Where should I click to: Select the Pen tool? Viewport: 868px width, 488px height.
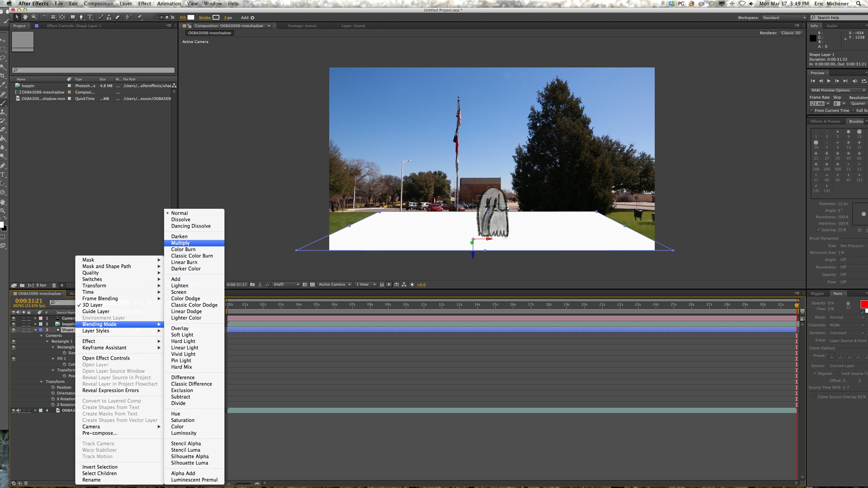coord(81,17)
